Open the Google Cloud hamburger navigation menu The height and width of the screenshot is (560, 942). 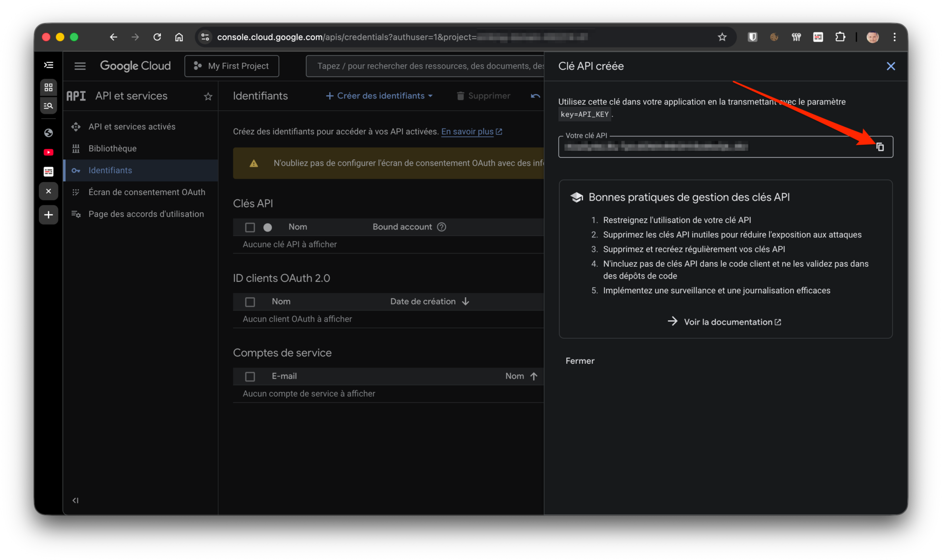[x=80, y=66]
